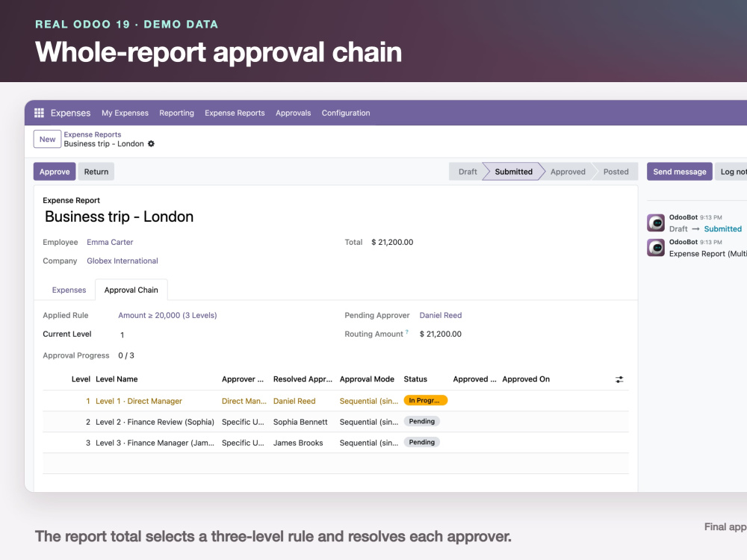Open the Configuration menu

tap(346, 113)
